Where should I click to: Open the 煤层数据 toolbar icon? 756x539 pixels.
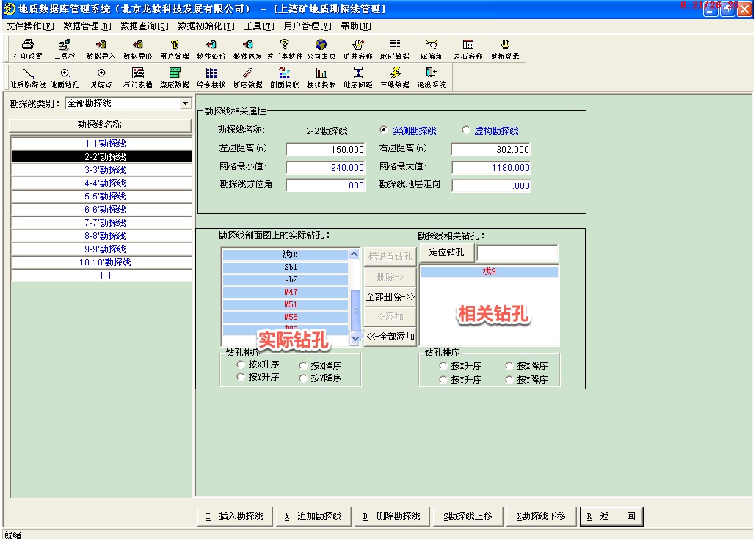click(174, 77)
